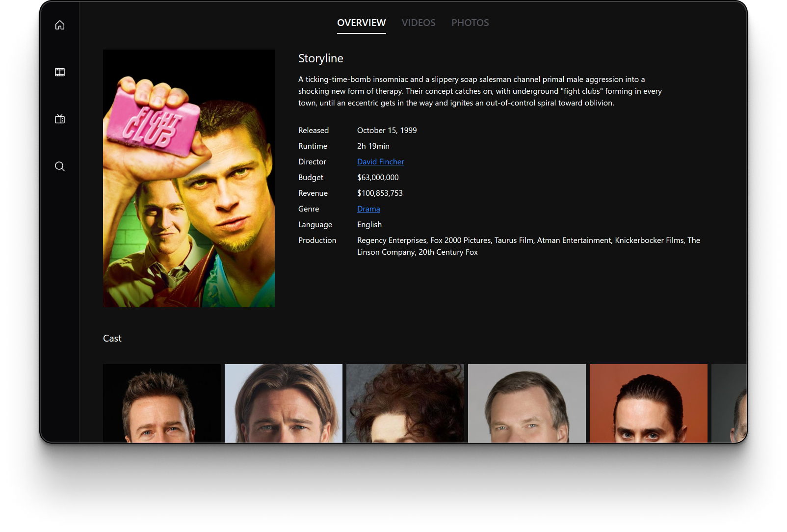The height and width of the screenshot is (532, 787).
Task: Switch to the PHOTOS tab
Action: (470, 23)
